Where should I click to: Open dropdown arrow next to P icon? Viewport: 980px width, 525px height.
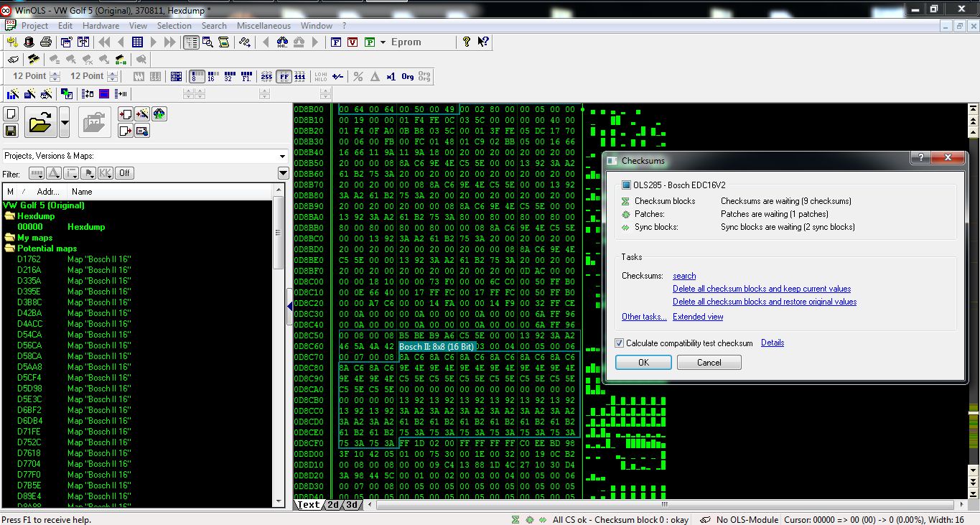pyautogui.click(x=383, y=42)
